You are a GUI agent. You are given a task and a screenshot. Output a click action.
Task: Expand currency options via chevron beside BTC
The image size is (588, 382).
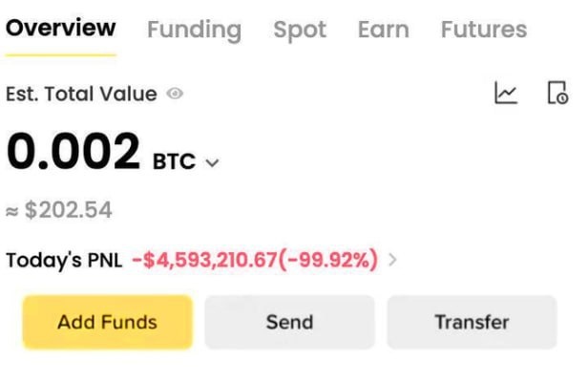(212, 163)
